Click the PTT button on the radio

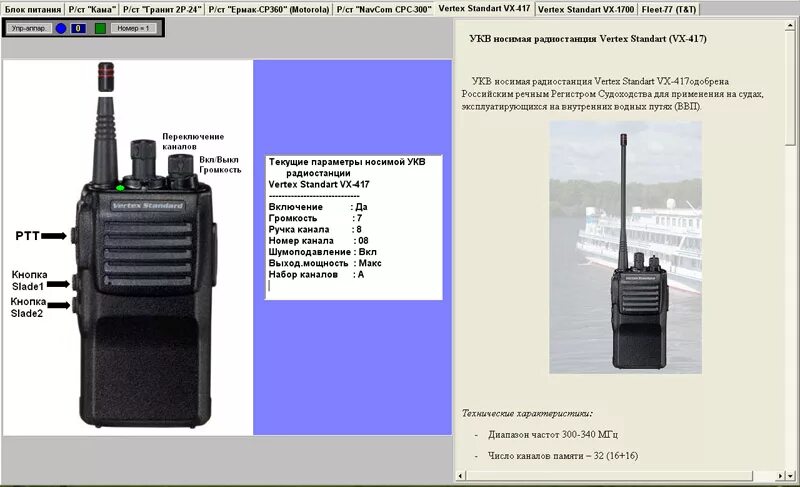click(74, 235)
